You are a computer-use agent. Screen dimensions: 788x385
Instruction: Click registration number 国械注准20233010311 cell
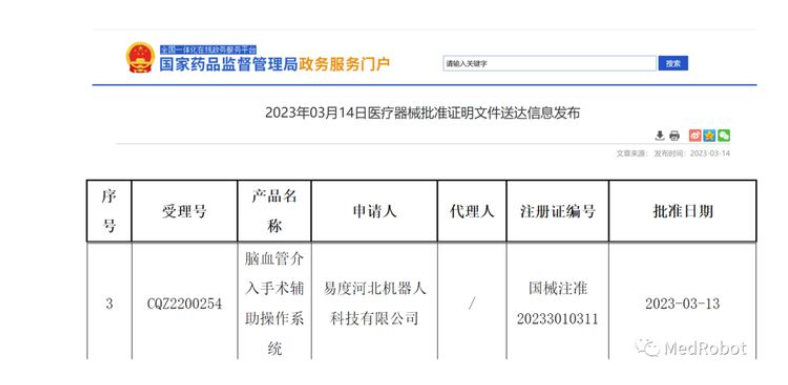tap(558, 304)
